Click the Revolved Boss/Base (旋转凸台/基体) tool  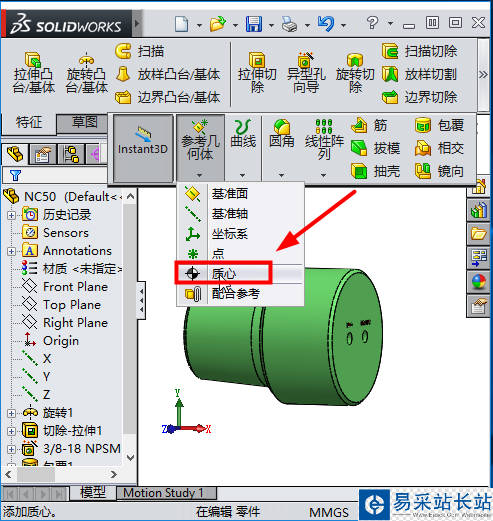click(x=87, y=73)
